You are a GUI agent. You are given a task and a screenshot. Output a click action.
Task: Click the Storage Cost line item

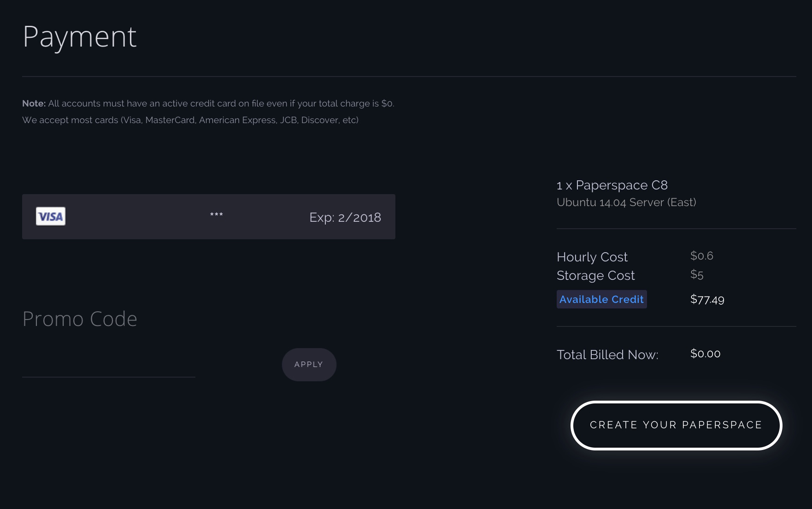(x=596, y=275)
